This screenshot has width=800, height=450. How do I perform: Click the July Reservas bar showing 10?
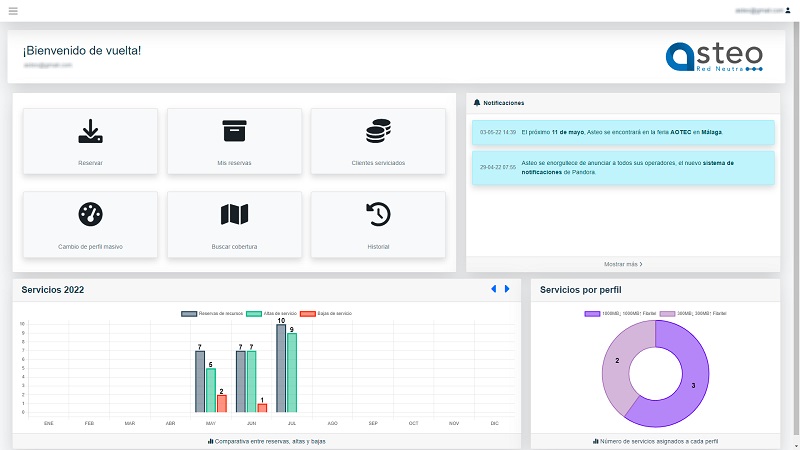click(x=281, y=368)
